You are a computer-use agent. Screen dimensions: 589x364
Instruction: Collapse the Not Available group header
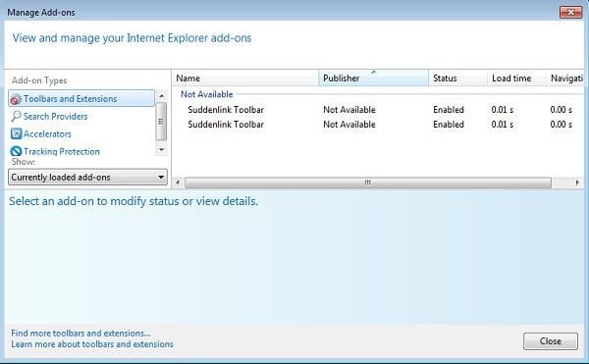(206, 94)
